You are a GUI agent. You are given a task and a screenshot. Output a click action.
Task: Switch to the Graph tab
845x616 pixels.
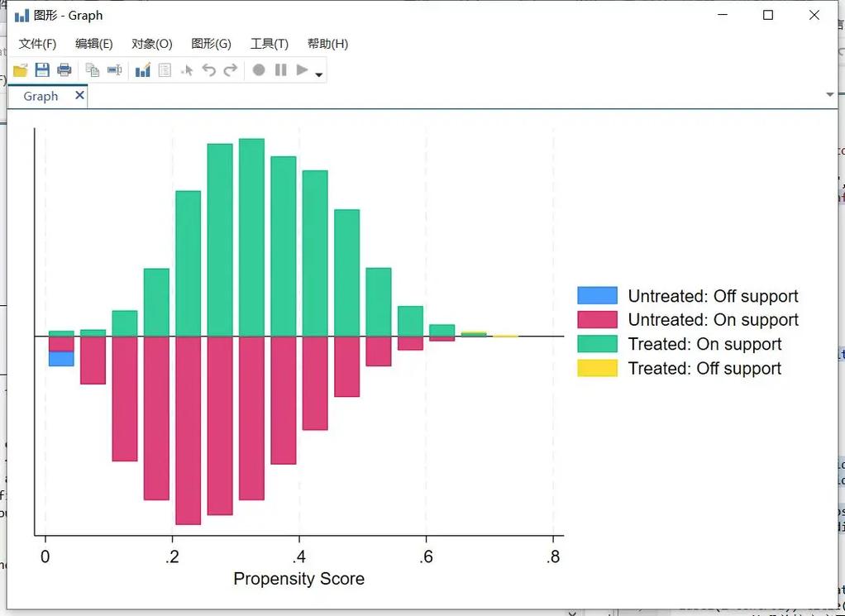click(x=41, y=97)
